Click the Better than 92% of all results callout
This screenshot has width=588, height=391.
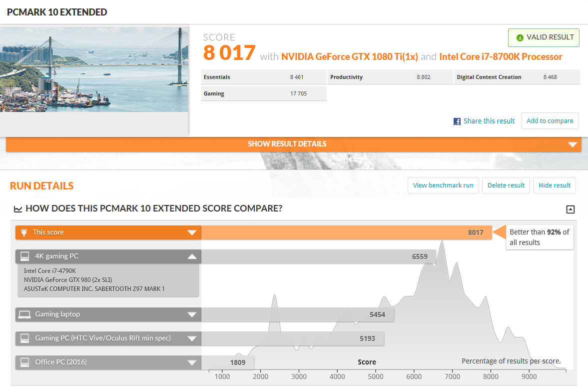(x=539, y=237)
